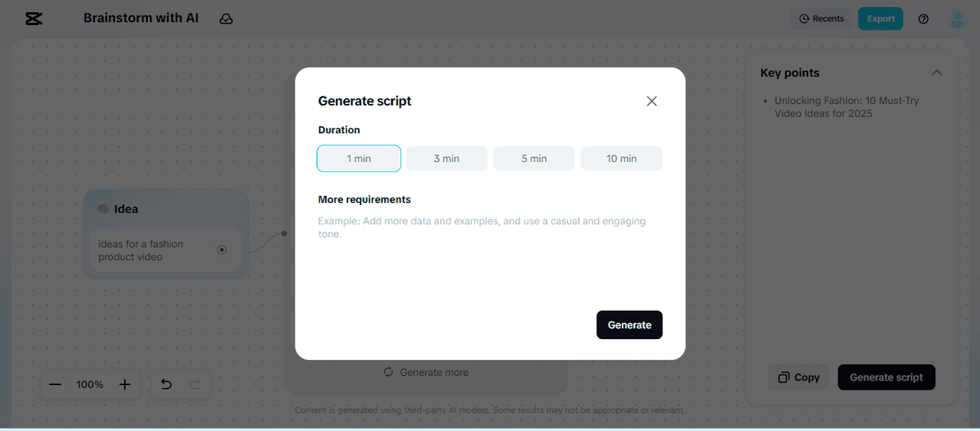
Task: Open the help question mark icon
Action: pyautogui.click(x=923, y=18)
